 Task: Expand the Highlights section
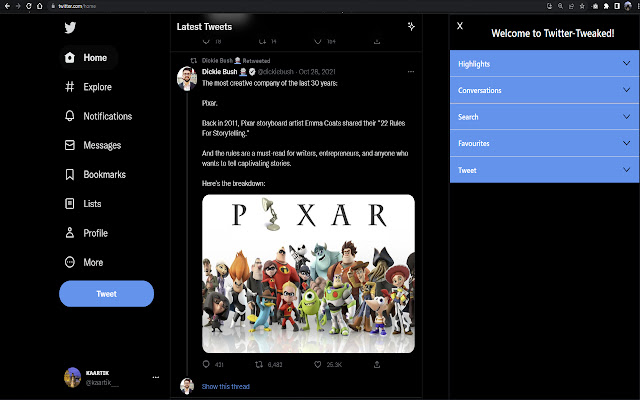click(544, 63)
